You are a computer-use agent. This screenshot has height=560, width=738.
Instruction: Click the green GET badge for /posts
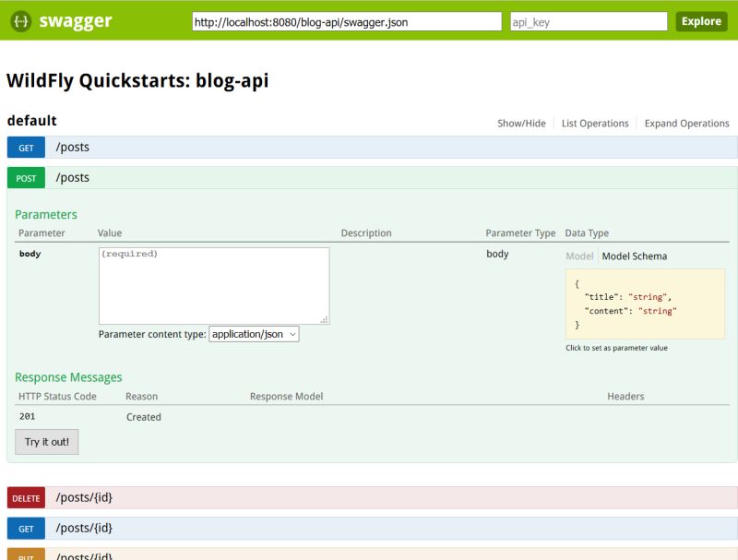coord(25,147)
